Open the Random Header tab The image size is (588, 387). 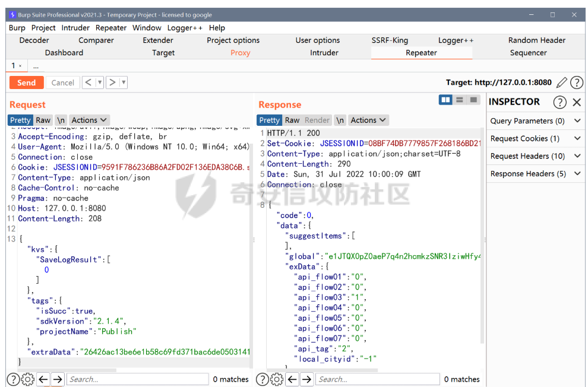click(x=537, y=40)
